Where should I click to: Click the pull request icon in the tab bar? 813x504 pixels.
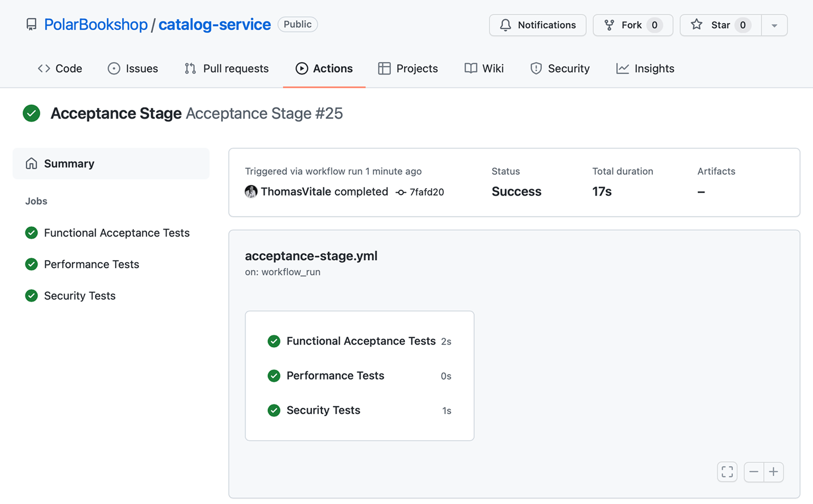[x=190, y=68]
